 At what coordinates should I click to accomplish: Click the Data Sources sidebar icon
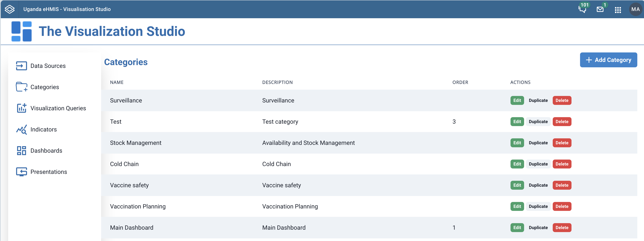pos(22,66)
